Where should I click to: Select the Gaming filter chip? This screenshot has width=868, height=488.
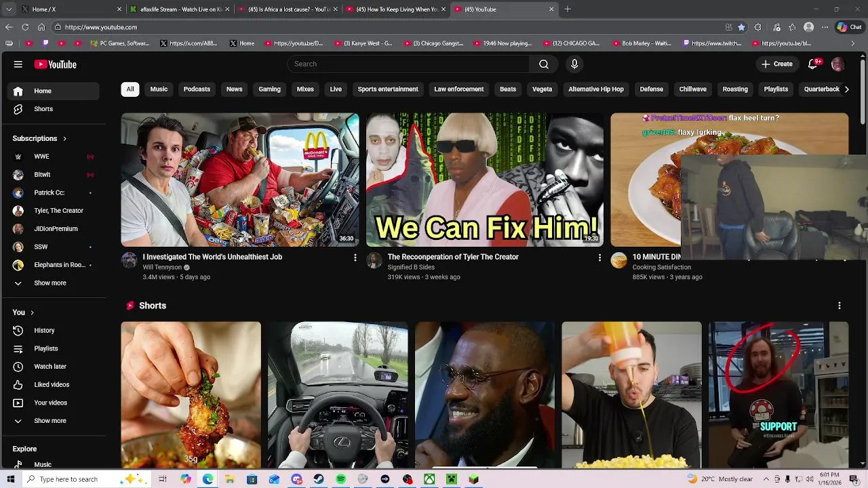pos(269,89)
